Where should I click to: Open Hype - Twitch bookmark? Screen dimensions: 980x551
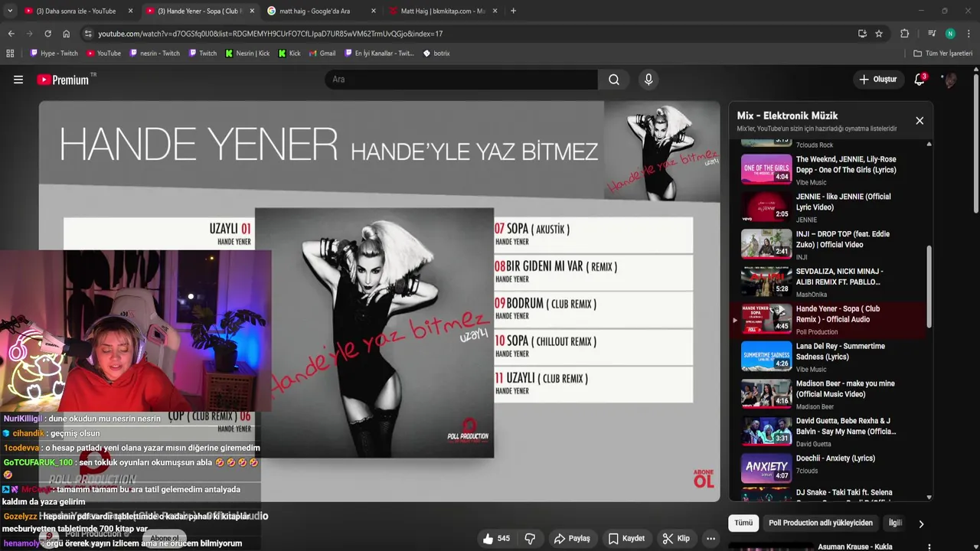point(54,54)
